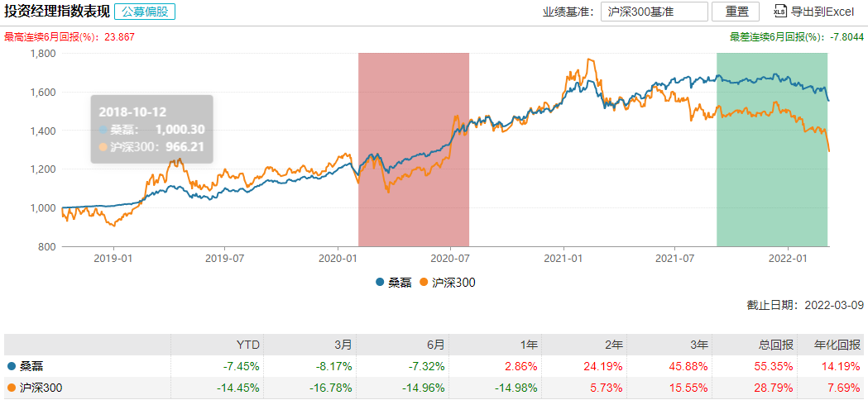The height and width of the screenshot is (400, 868).
Task: Click the blue dot in 桑磊 table row
Action: point(11,365)
